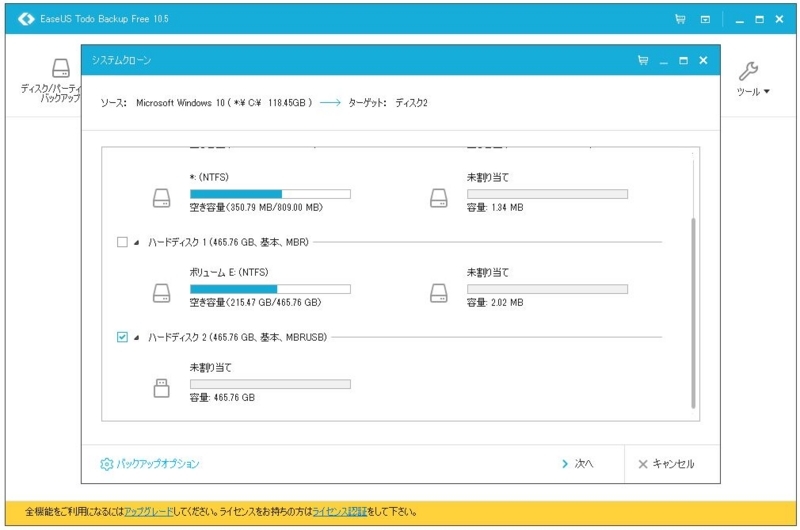Click the ハードディスク 2 (465.76 GB) label
This screenshot has width=800, height=530.
[237, 337]
